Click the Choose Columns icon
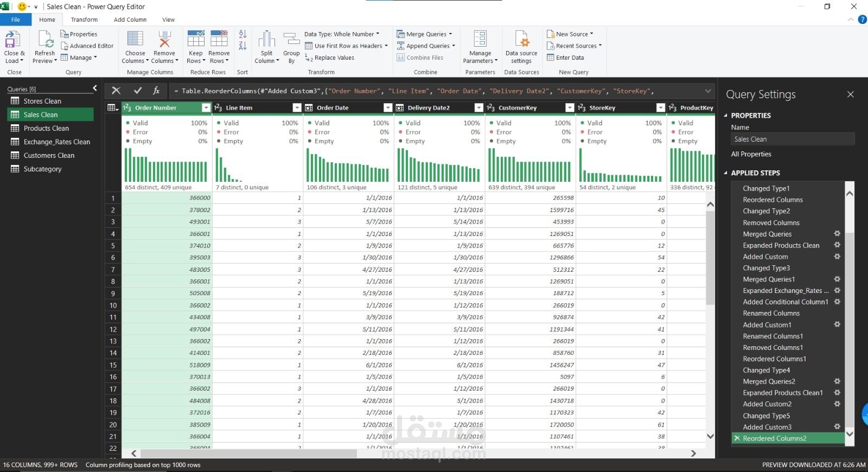Image resolution: width=868 pixels, height=472 pixels. point(135,40)
